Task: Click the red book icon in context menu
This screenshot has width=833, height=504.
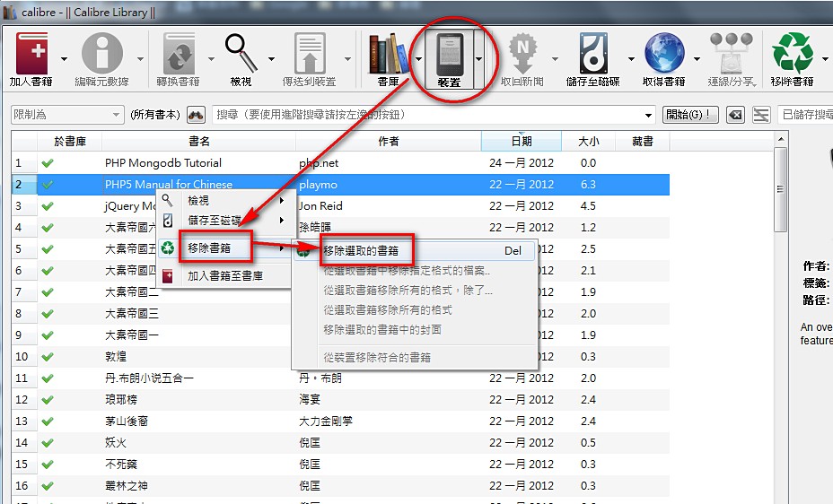Action: (167, 276)
